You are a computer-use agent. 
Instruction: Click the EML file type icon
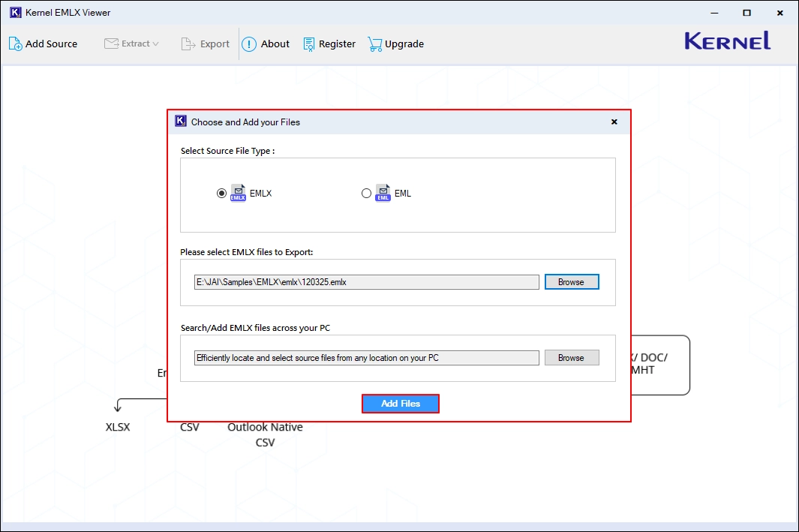tap(383, 193)
